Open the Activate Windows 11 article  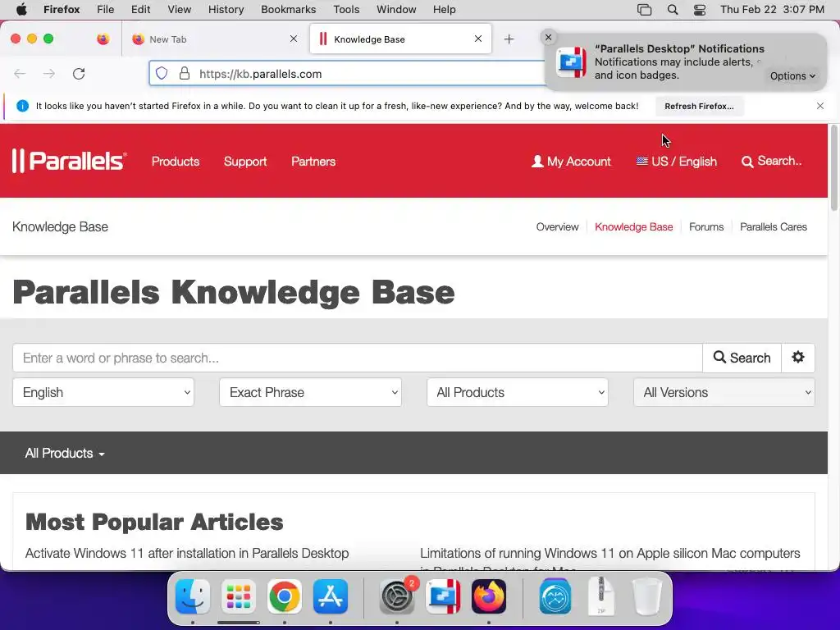tap(187, 553)
